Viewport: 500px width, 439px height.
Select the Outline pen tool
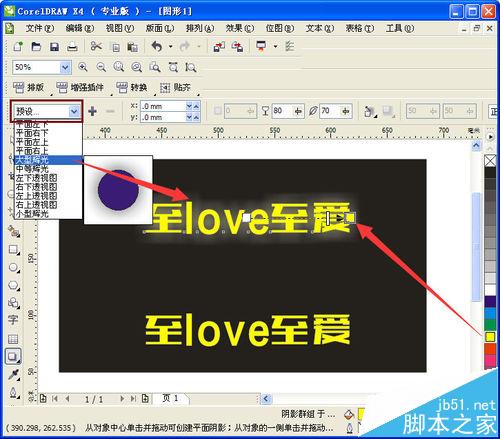tap(13, 392)
